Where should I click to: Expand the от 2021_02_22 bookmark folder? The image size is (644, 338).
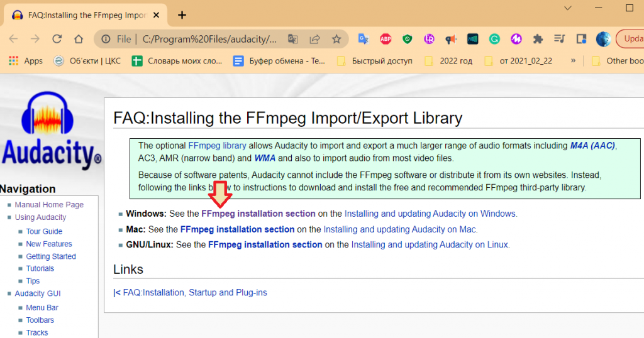click(518, 61)
